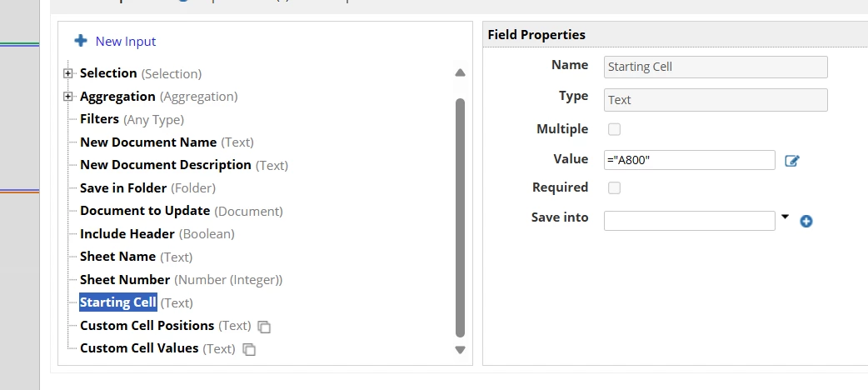Expand the Selection tree node

[67, 73]
